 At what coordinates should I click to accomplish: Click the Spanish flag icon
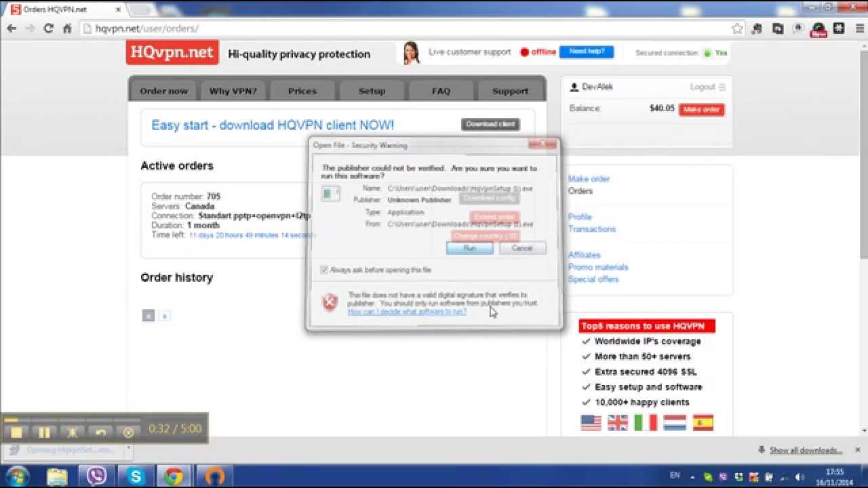(703, 423)
